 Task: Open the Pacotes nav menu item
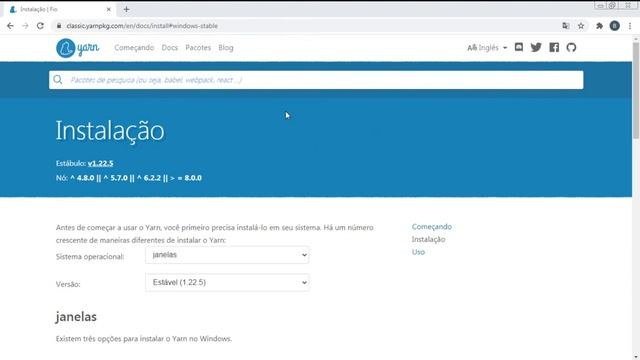coord(198,47)
